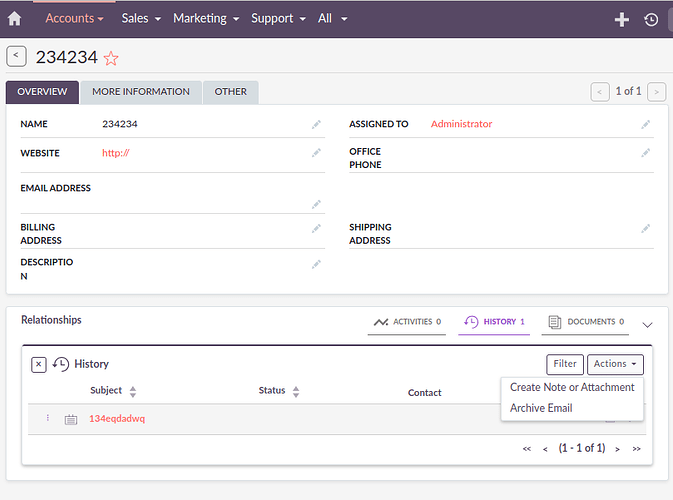Switch to the More Information tab
This screenshot has height=500, width=673.
click(140, 92)
